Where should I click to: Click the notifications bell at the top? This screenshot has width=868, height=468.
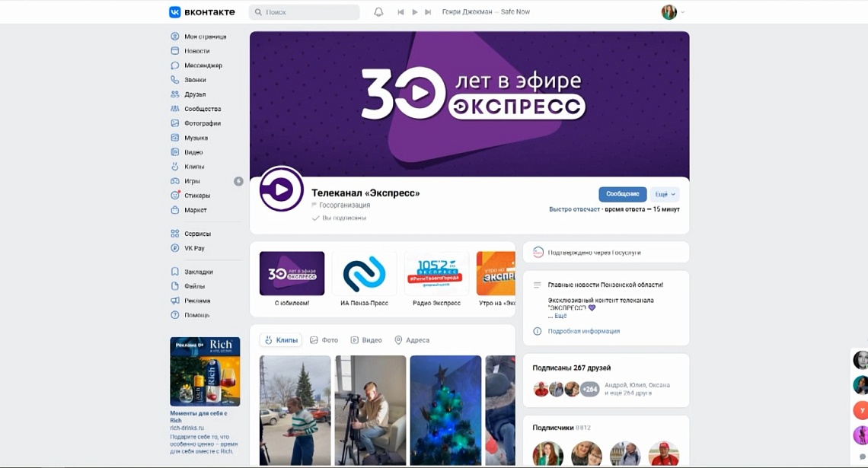[378, 11]
